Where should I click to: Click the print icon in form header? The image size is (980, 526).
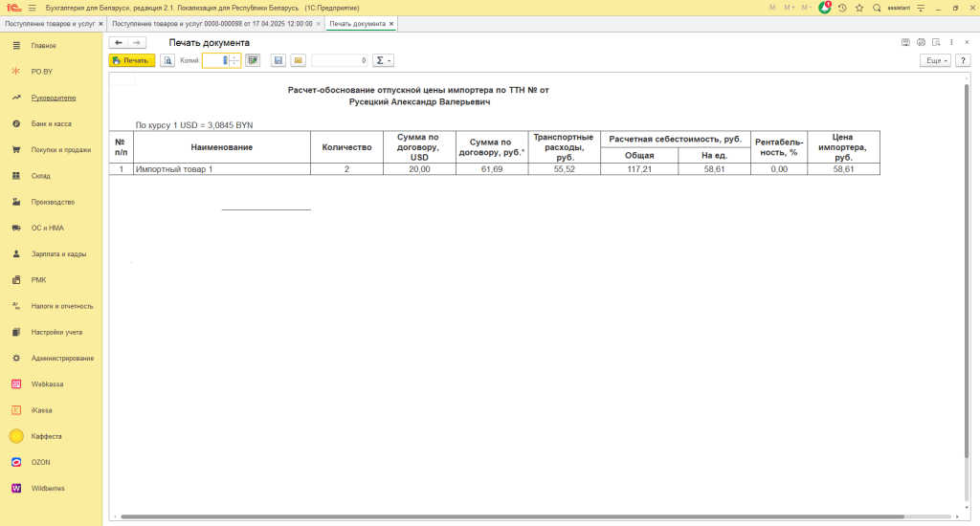coord(921,42)
